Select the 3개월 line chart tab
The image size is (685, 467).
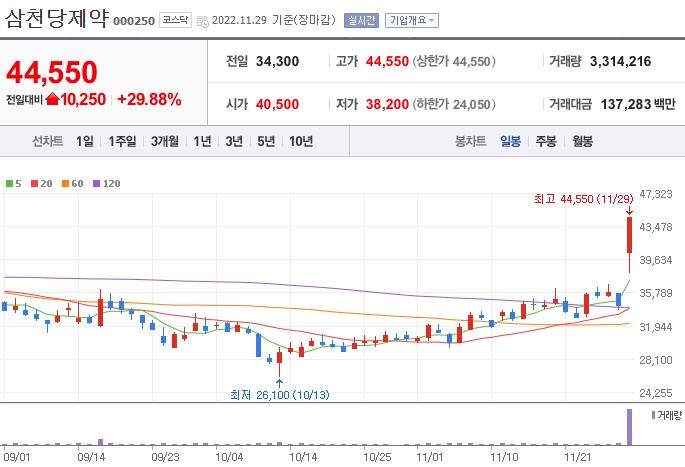tap(165, 141)
